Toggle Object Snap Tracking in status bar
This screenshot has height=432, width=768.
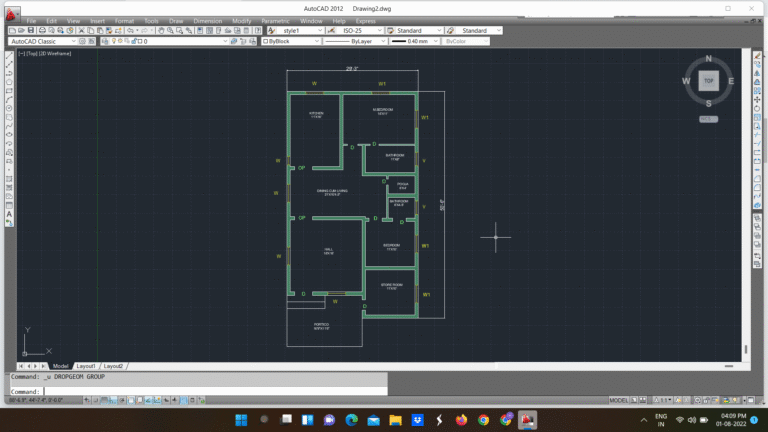(x=148, y=400)
